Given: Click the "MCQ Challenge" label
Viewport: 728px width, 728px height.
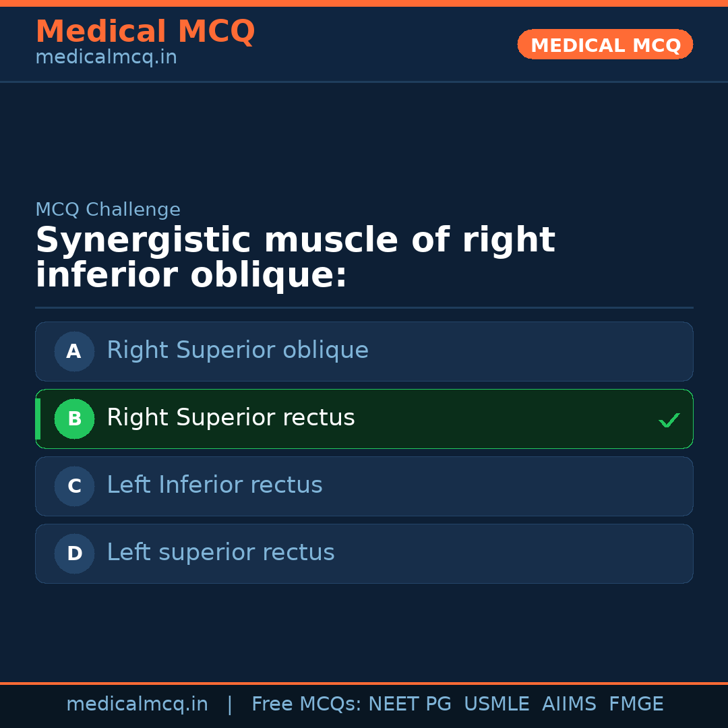Looking at the screenshot, I should pos(108,210).
